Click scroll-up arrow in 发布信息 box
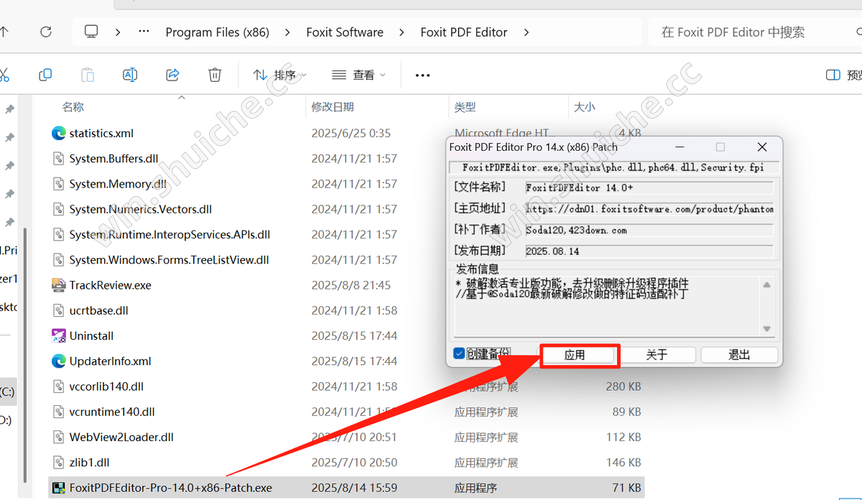The width and height of the screenshot is (862, 500). pyautogui.click(x=767, y=285)
